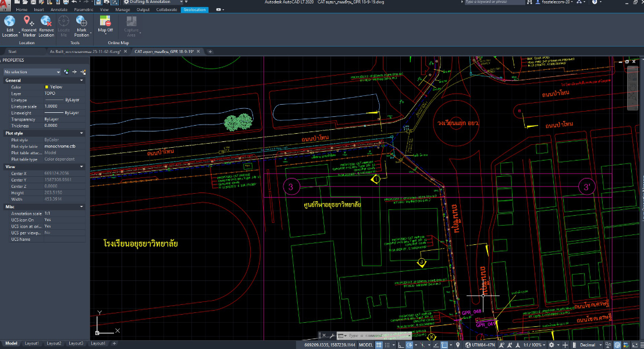Image resolution: width=644 pixels, height=349 pixels.
Task: Collapse the Misc properties section
Action: tap(81, 207)
